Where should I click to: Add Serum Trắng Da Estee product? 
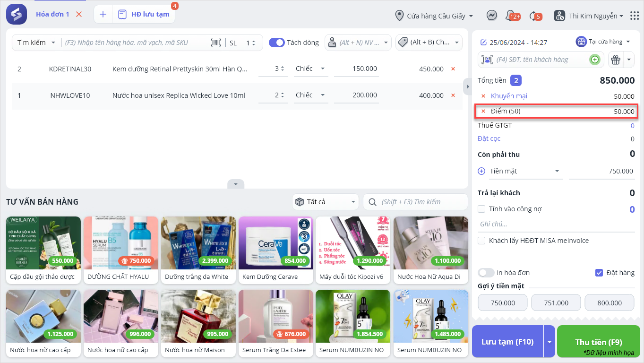click(276, 323)
